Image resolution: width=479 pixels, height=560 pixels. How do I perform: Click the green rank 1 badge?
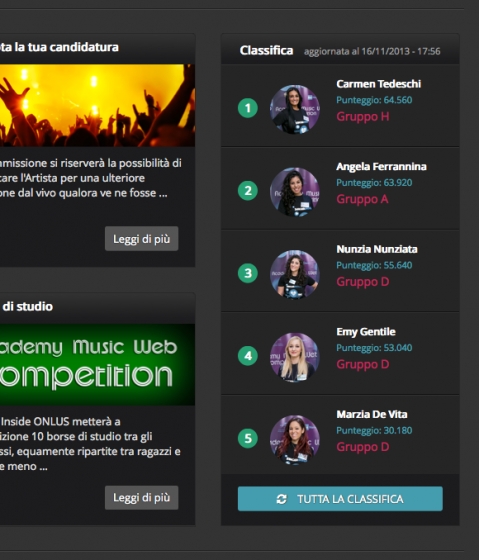pyautogui.click(x=248, y=108)
